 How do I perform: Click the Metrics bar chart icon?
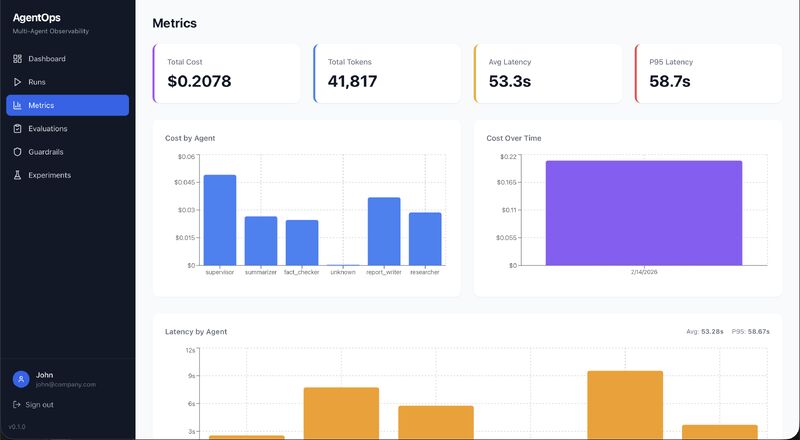tap(17, 105)
